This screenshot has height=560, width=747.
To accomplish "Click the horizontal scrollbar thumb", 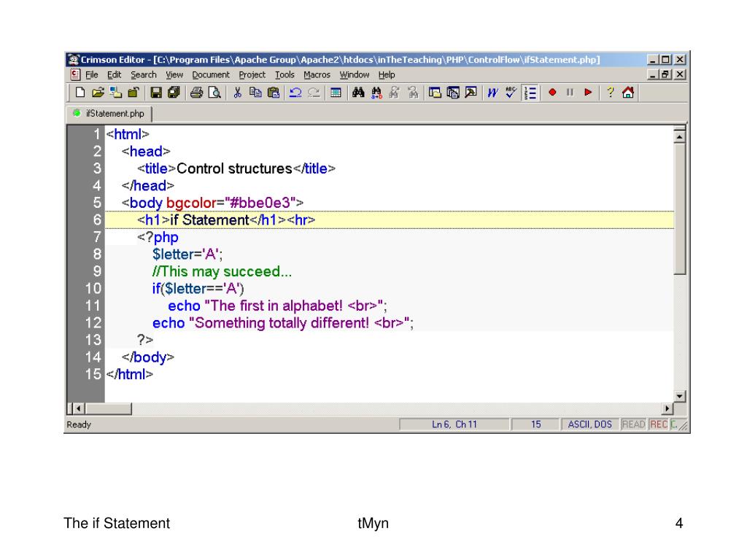I will 108,408.
